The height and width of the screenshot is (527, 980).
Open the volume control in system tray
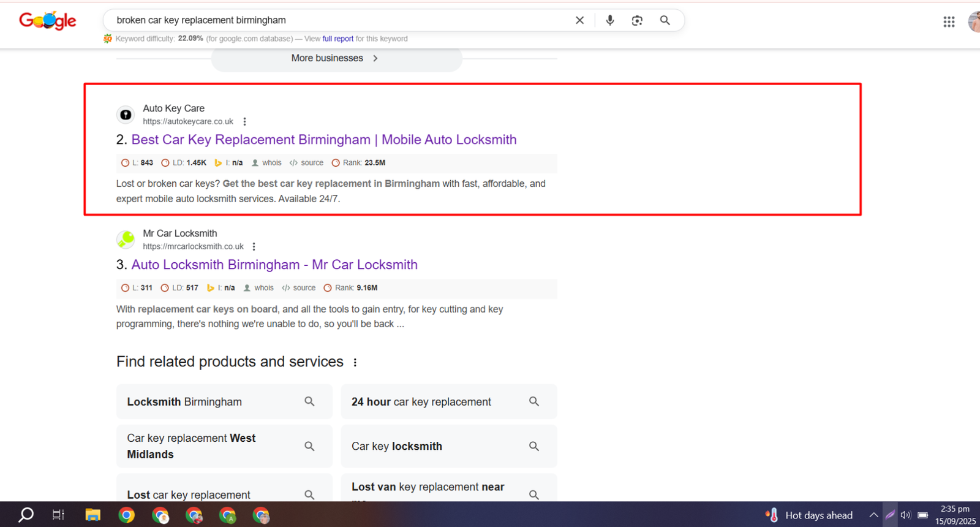tap(906, 515)
